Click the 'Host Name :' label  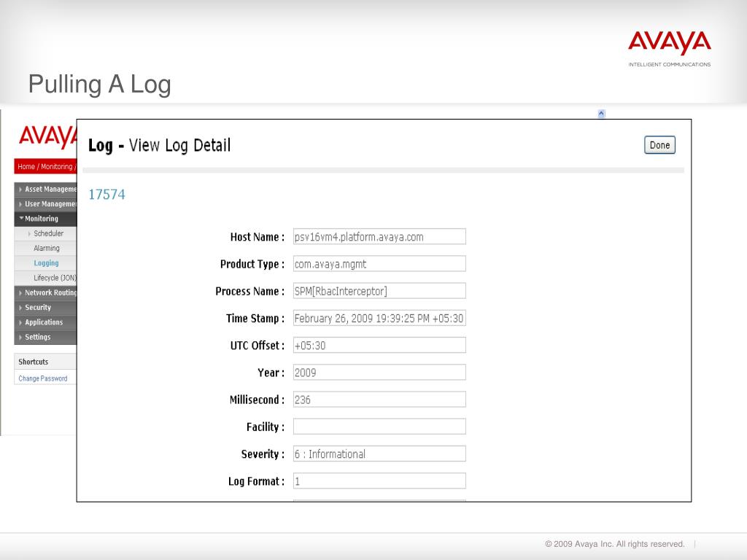[x=258, y=237]
